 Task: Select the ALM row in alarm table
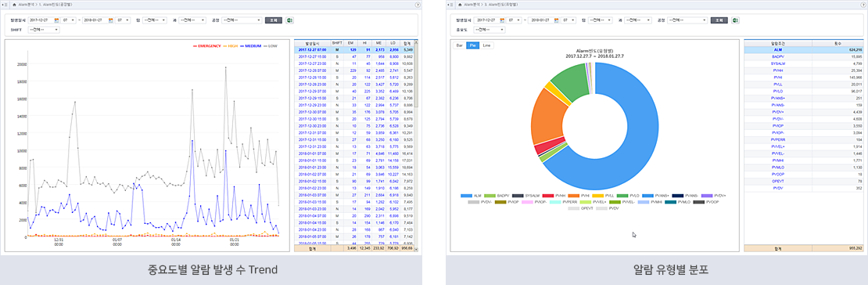803,49
